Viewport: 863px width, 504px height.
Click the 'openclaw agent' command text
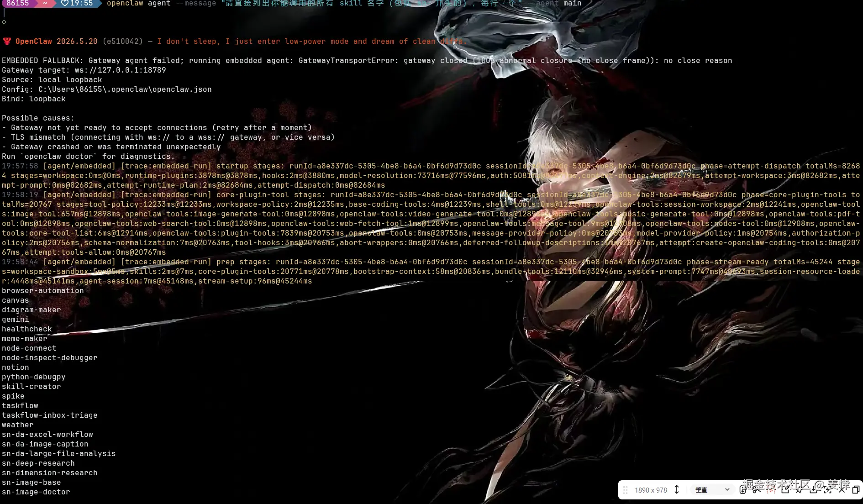point(139,4)
